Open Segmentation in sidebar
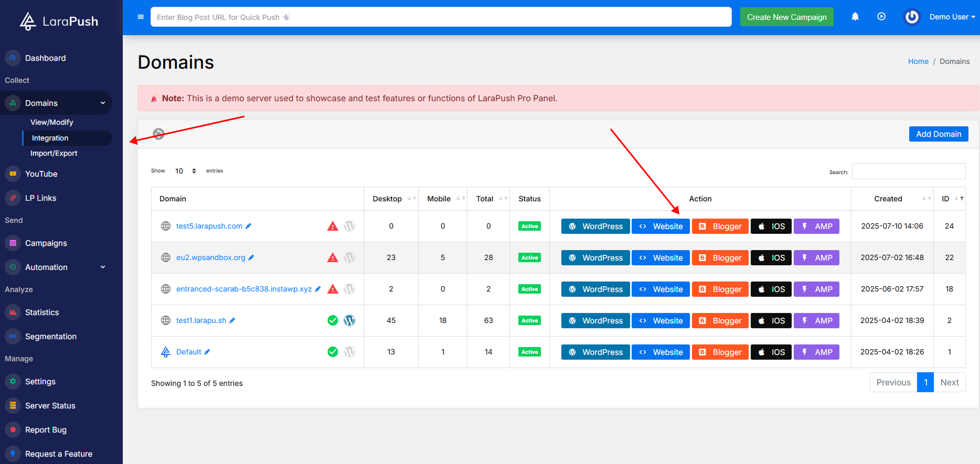The height and width of the screenshot is (464, 980). [x=51, y=337]
